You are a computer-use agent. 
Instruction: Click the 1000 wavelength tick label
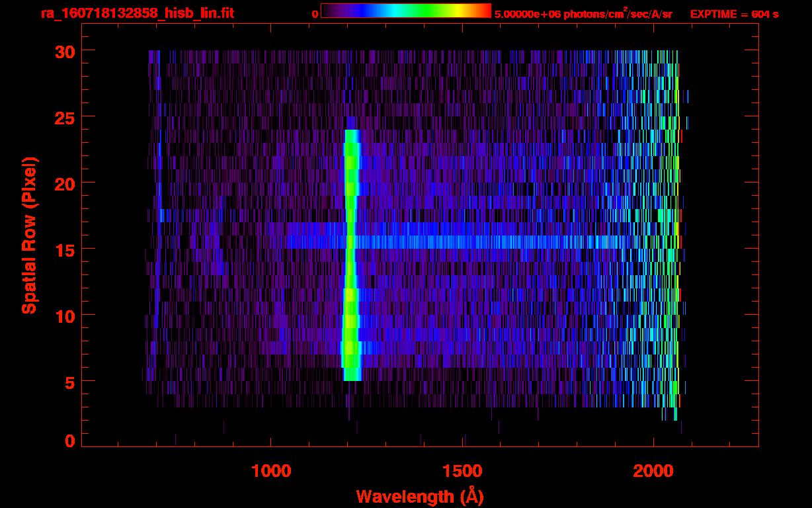point(271,471)
